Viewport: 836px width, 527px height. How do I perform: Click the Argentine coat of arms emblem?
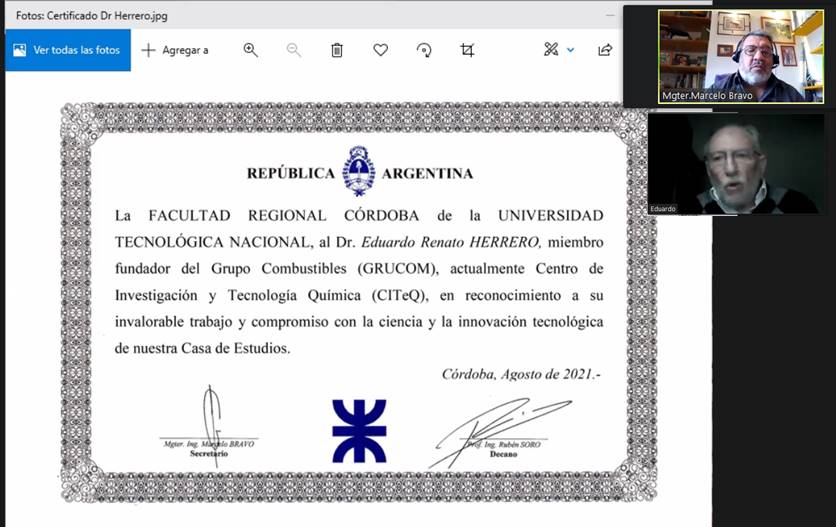pyautogui.click(x=358, y=171)
